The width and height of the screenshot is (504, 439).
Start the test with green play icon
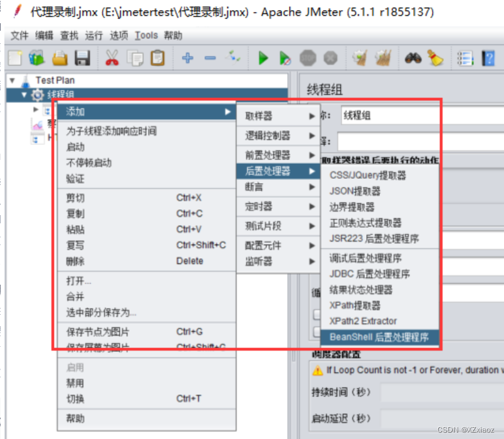263,58
